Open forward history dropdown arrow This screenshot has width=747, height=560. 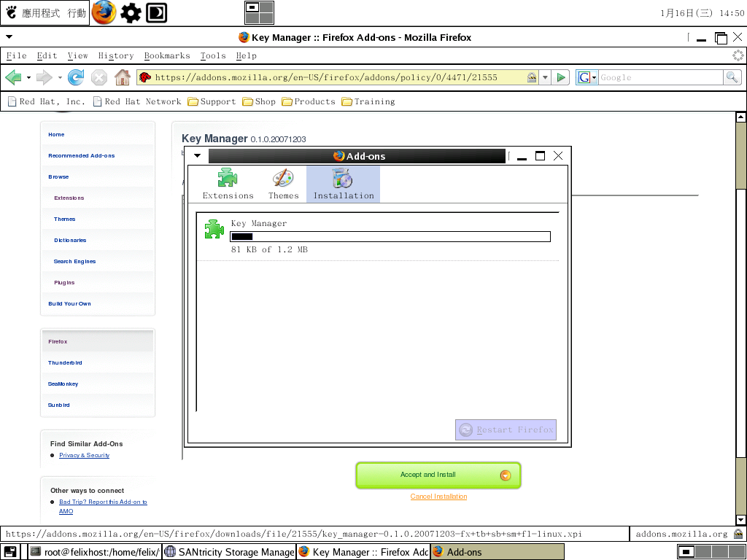[60, 77]
